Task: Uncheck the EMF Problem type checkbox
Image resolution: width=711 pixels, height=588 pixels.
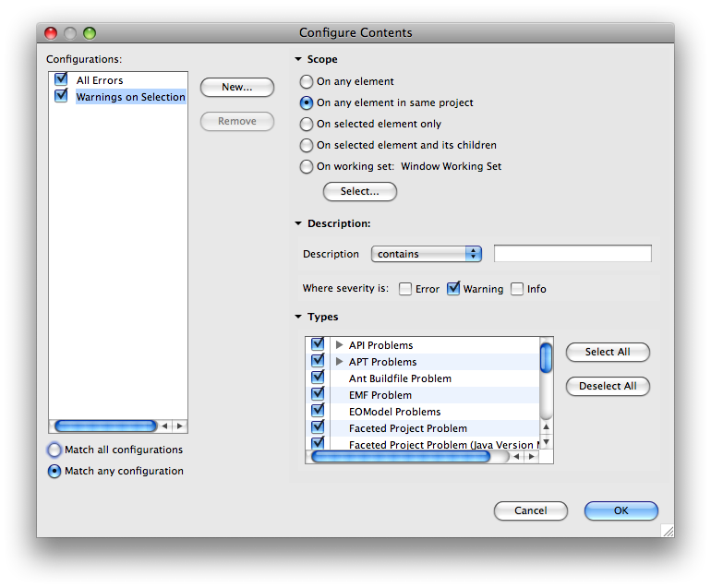Action: click(318, 395)
